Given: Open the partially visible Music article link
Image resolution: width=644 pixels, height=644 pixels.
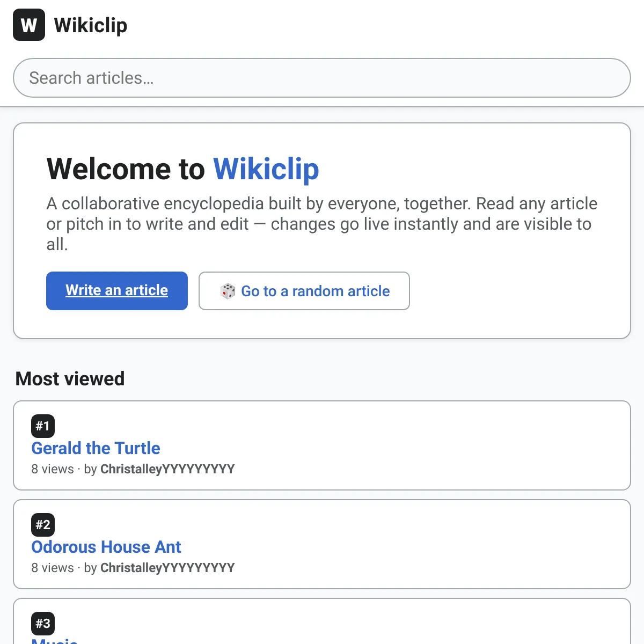Looking at the screenshot, I should 55,640.
